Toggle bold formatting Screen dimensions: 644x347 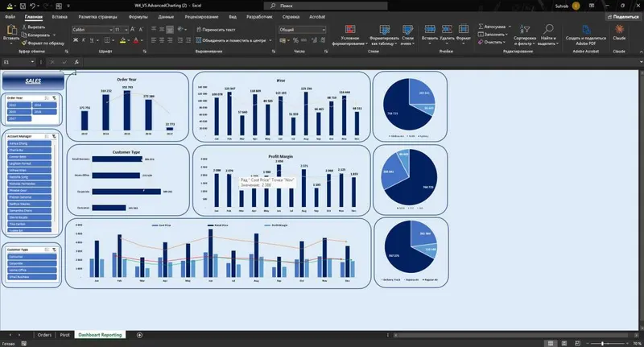tap(76, 40)
